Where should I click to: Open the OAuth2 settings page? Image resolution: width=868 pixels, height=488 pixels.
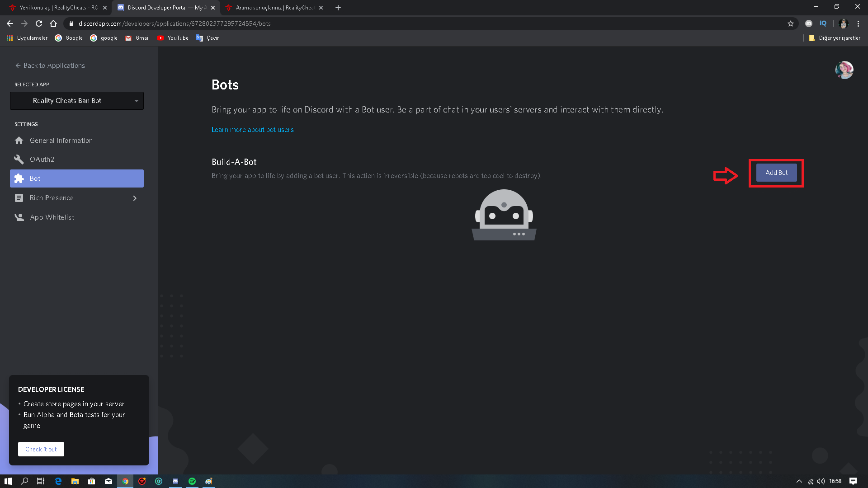[x=77, y=160]
